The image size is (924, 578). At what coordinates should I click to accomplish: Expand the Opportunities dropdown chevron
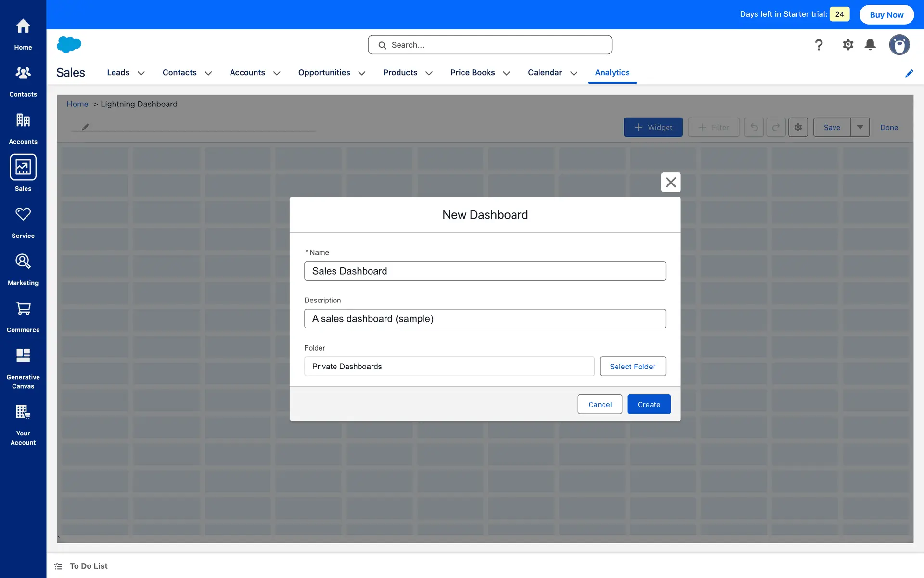pos(362,73)
